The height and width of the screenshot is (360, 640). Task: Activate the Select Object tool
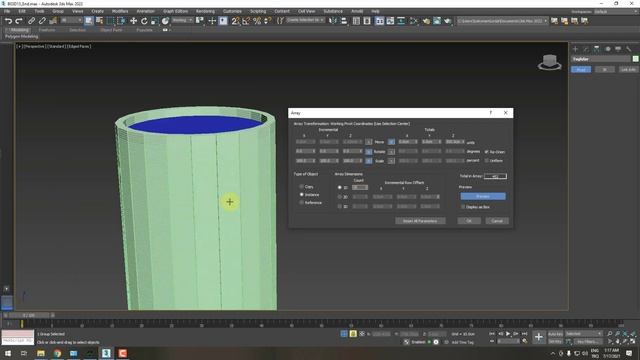89,21
